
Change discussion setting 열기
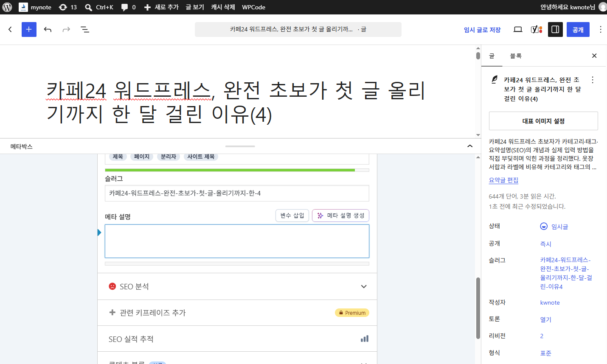pos(545,319)
